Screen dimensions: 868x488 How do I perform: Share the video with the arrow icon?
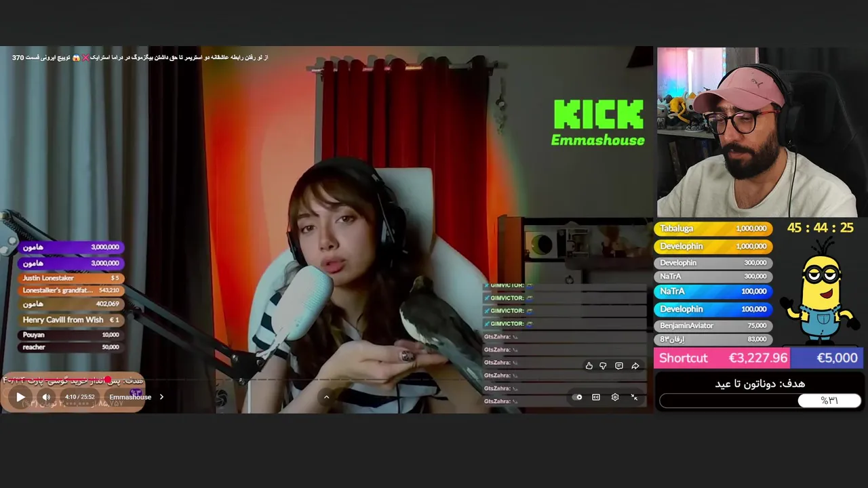coord(635,366)
